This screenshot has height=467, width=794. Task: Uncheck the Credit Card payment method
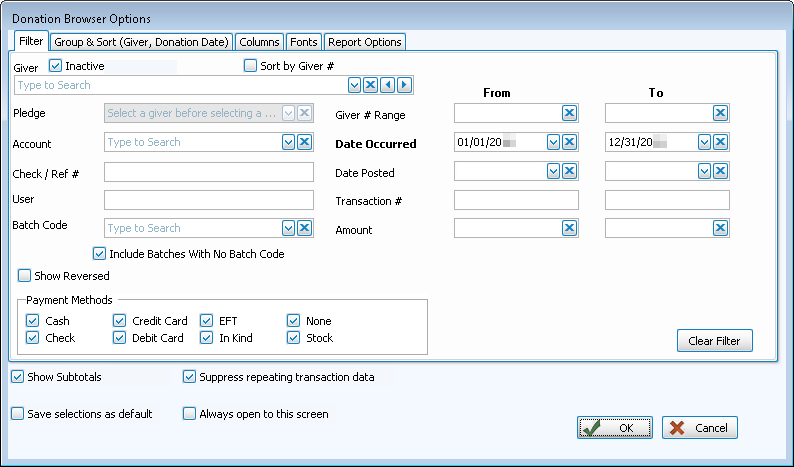click(x=119, y=321)
